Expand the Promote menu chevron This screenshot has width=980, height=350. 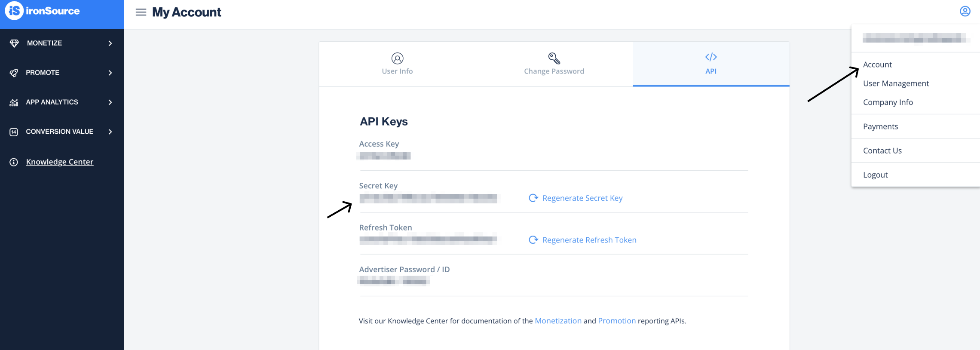110,73
